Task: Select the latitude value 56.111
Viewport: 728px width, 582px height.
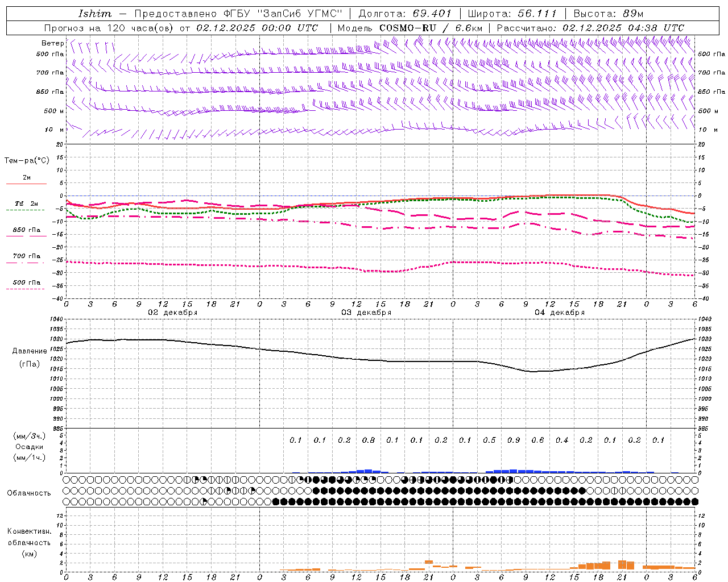Action: point(537,14)
